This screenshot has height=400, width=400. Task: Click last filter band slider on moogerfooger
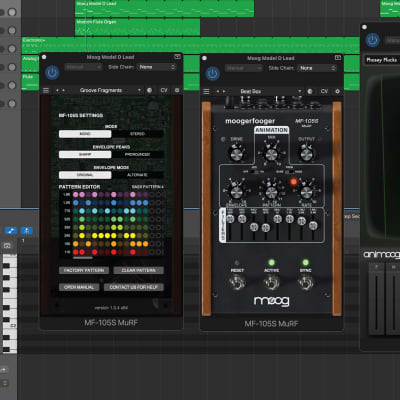pyautogui.click(x=313, y=226)
